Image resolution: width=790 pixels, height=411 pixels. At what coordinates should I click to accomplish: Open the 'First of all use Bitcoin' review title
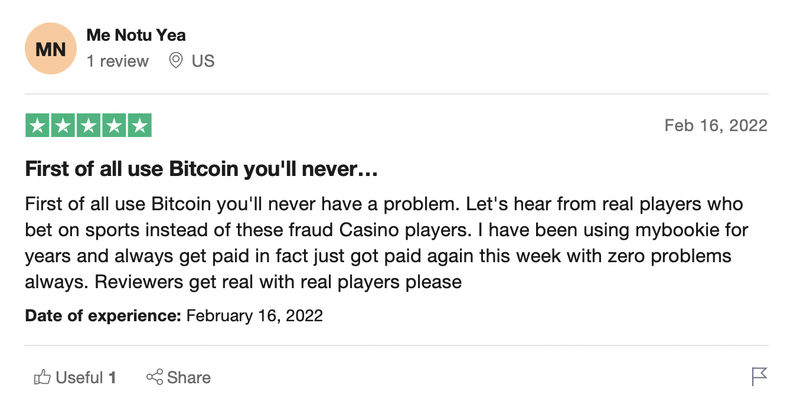(201, 167)
